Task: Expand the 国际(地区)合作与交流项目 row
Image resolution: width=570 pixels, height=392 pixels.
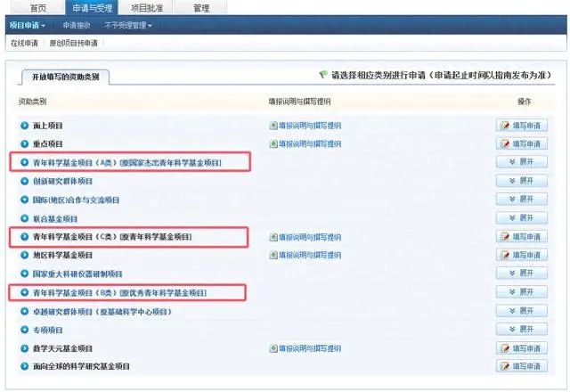Action: click(521, 200)
